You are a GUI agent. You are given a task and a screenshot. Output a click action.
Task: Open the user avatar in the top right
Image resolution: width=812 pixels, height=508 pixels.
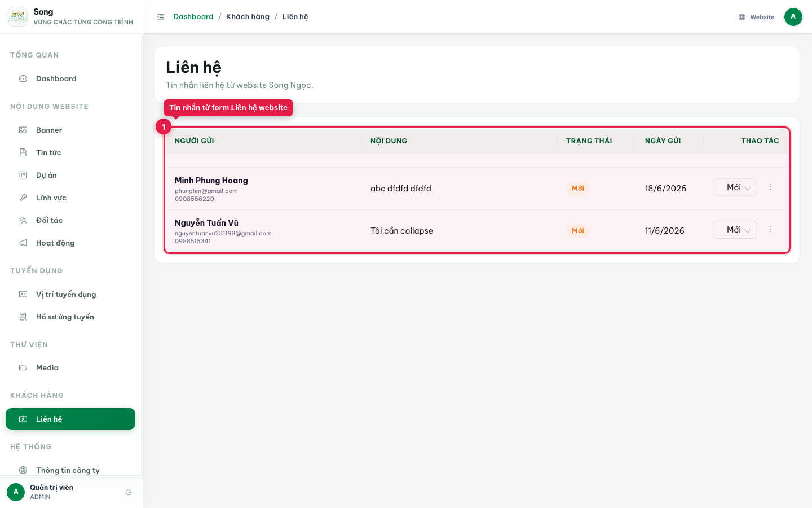[x=793, y=17]
